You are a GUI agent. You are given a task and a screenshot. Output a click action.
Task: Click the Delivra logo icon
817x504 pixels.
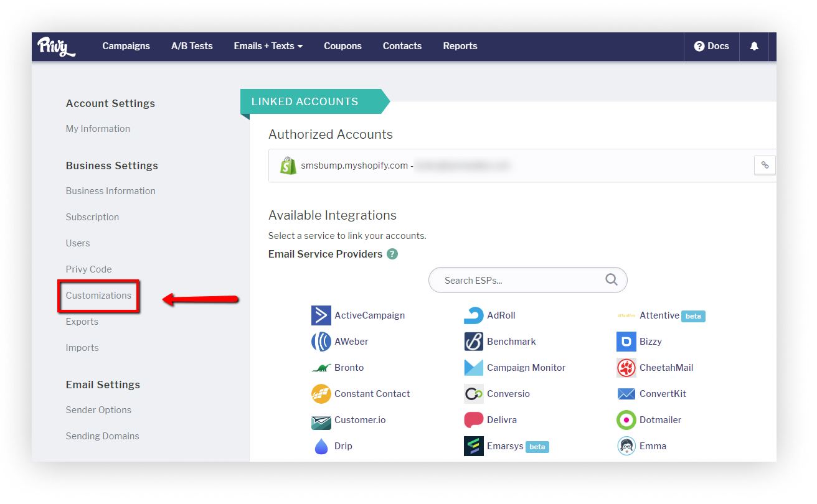coord(474,420)
